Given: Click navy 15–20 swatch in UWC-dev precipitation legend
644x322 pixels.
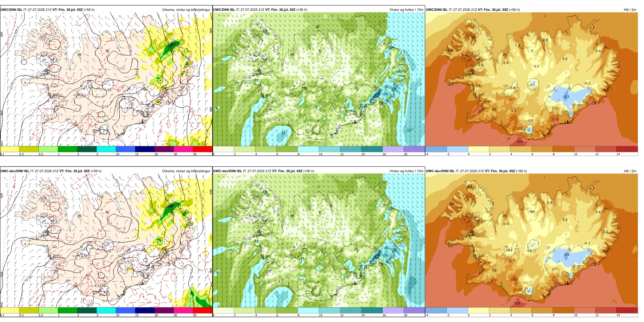Looking at the screenshot, I should 145,310.
